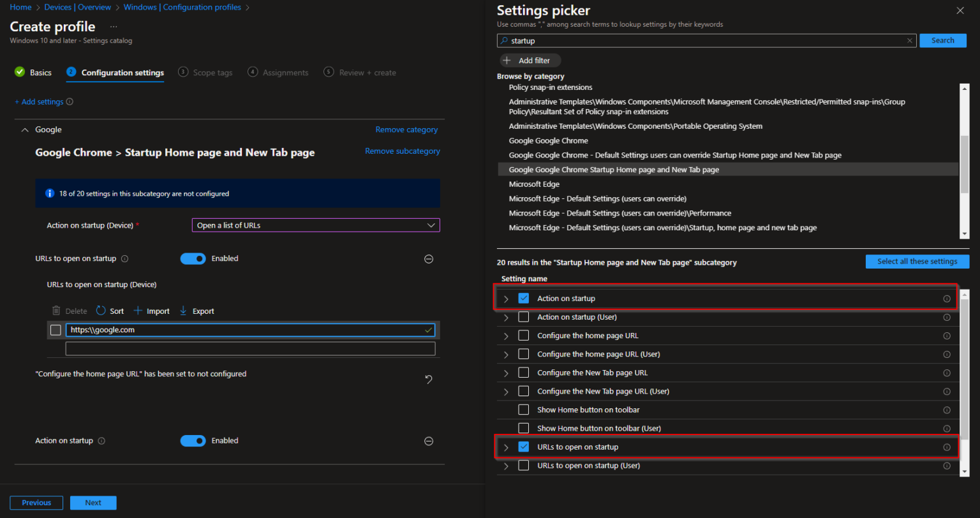Click info icon beside Add settings
Viewport: 980px width, 518px height.
[70, 102]
